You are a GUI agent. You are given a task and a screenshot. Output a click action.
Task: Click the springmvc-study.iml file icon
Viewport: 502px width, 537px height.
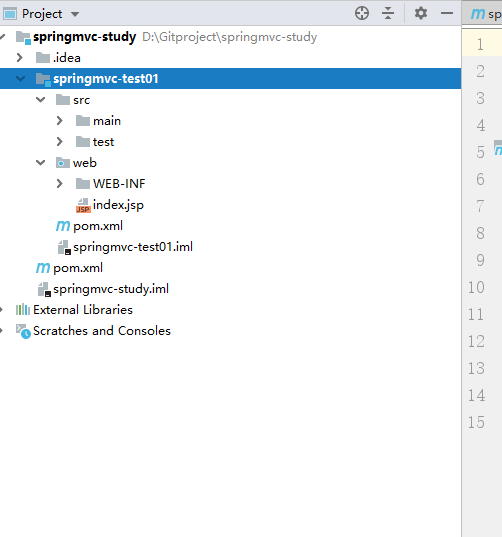point(44,289)
